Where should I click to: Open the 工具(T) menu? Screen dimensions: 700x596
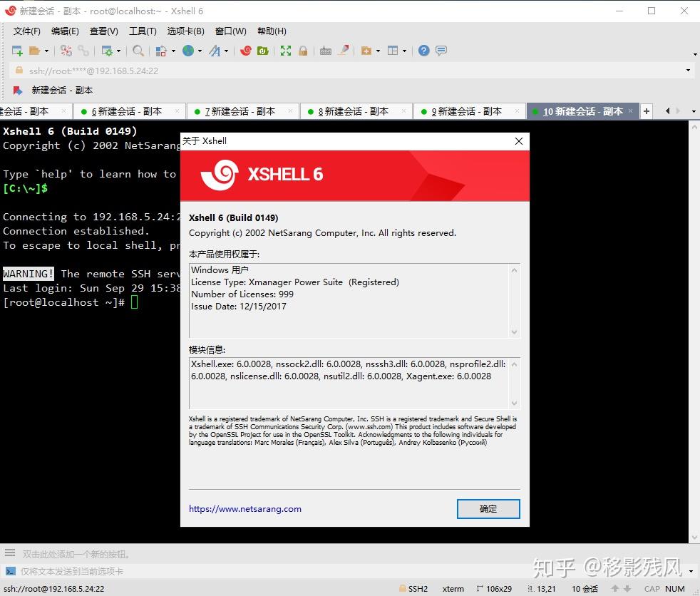tap(143, 31)
